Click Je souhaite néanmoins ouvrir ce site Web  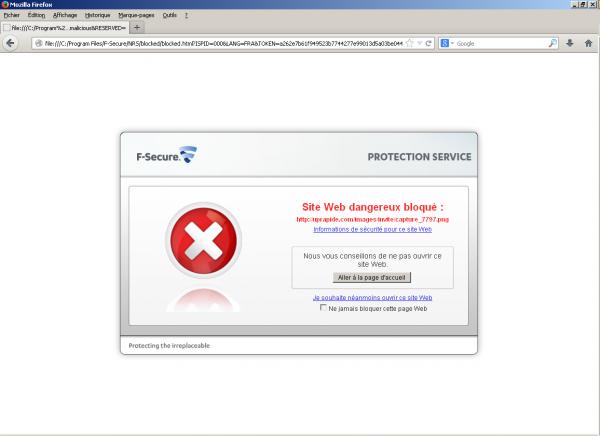click(372, 297)
